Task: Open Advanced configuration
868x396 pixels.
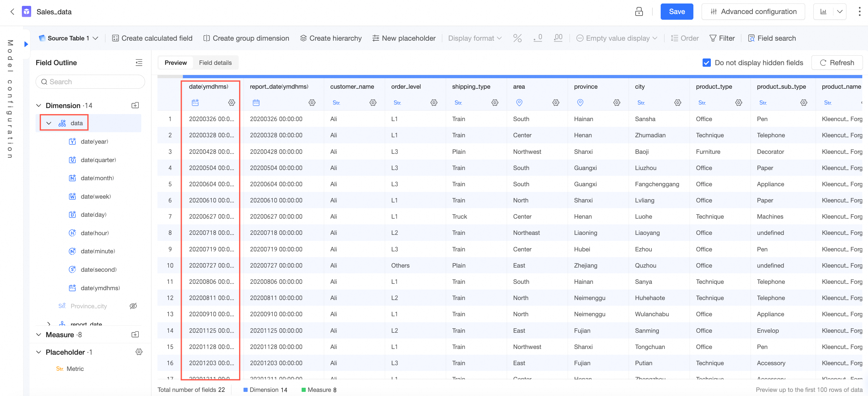Action: coord(753,12)
